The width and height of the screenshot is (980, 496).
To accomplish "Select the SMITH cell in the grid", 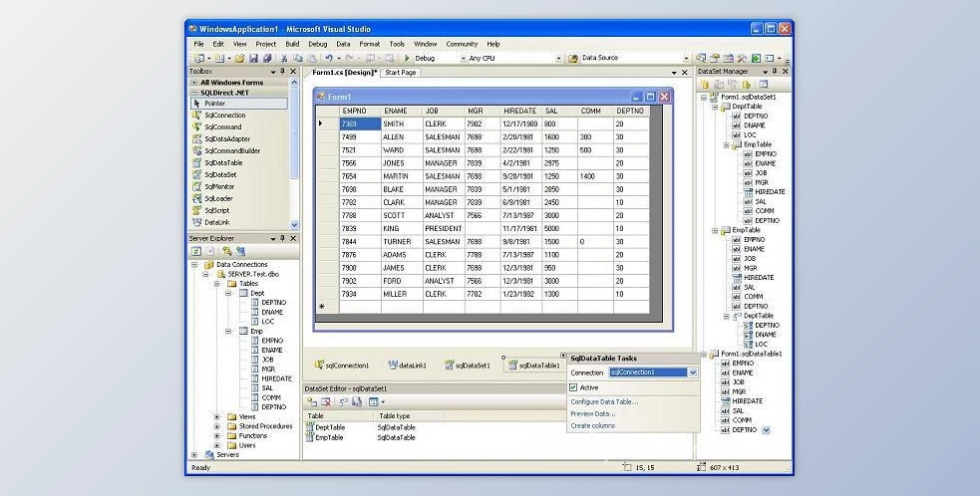I will [x=401, y=124].
